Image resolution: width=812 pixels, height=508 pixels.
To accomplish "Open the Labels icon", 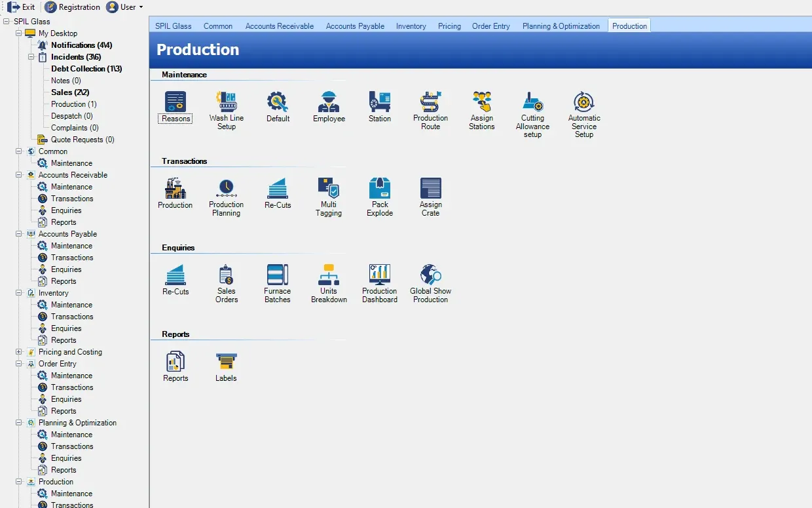I will [227, 366].
